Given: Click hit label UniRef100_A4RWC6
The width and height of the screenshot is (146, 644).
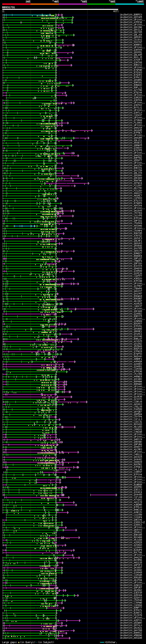Looking at the screenshot, I should 131,376.
